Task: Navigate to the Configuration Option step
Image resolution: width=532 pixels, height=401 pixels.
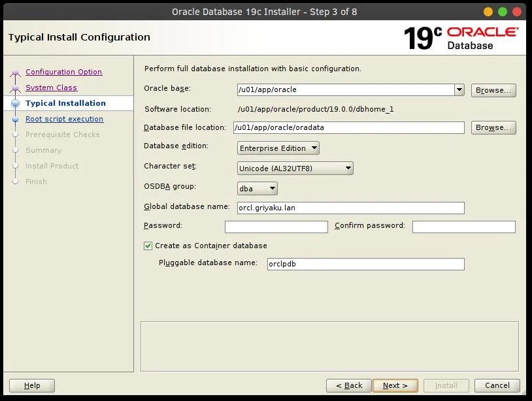Action: pos(63,72)
